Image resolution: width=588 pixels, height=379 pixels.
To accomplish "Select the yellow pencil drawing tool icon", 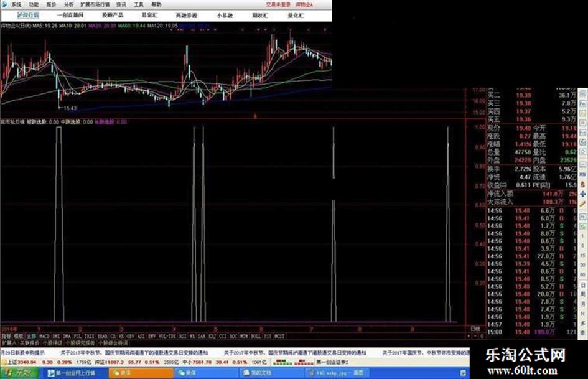I will (x=583, y=204).
